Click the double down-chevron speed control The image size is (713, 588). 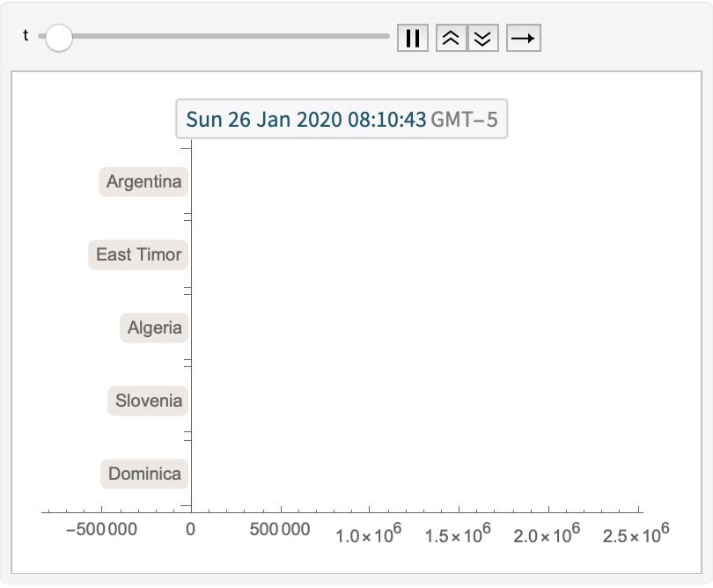[481, 37]
